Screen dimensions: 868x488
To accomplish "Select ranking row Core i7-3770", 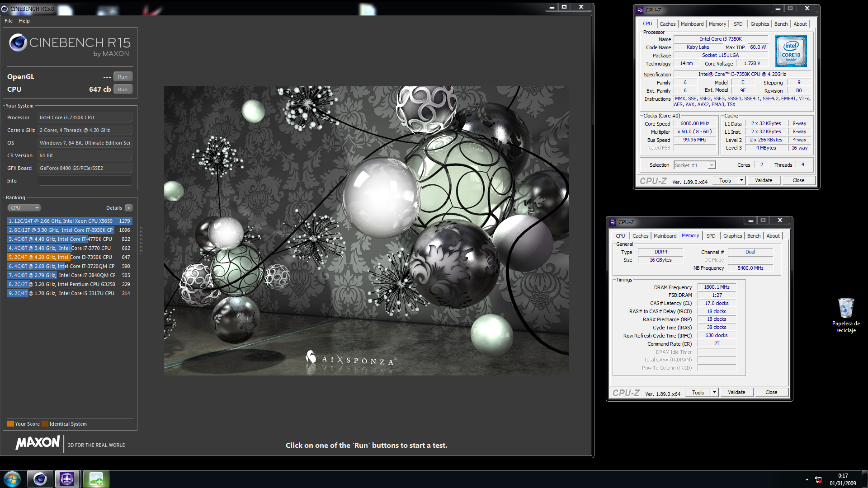I will pos(70,248).
